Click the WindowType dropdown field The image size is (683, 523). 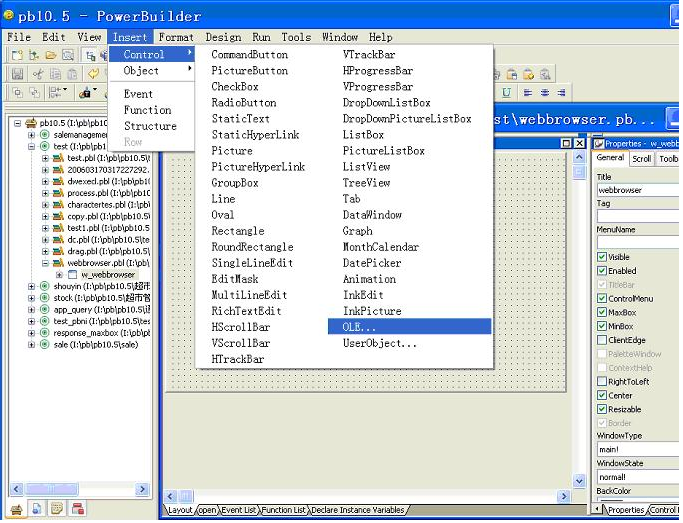pyautogui.click(x=638, y=449)
